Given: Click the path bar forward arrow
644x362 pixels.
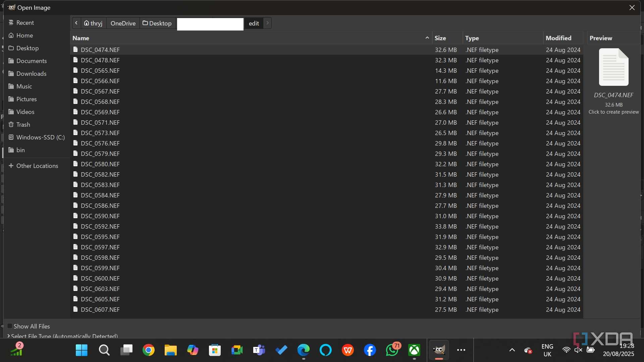Looking at the screenshot, I should 267,23.
